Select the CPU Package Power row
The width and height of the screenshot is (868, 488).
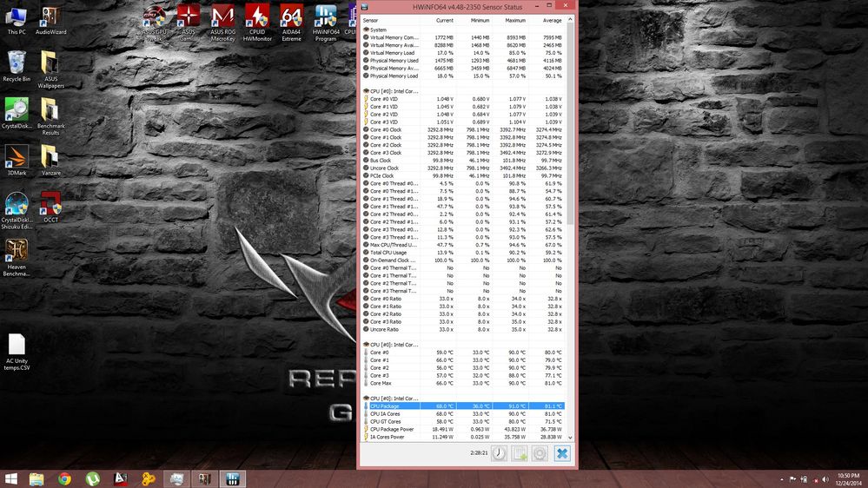click(x=463, y=429)
